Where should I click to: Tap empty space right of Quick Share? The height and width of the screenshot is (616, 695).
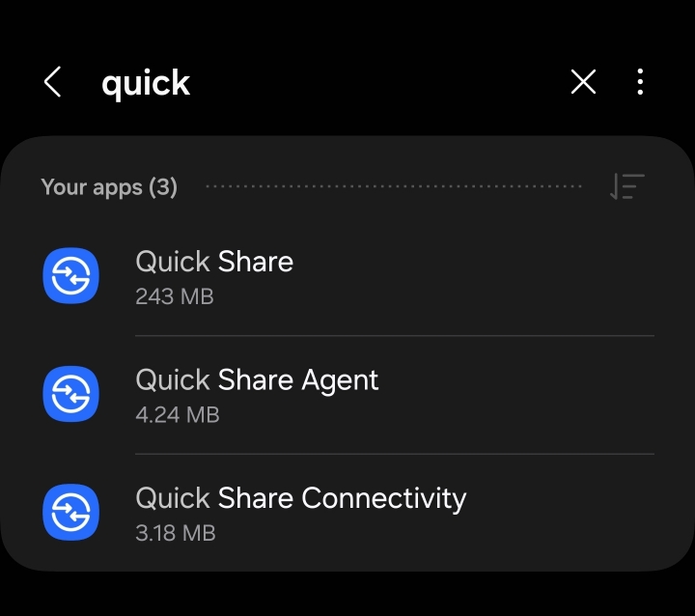474,277
